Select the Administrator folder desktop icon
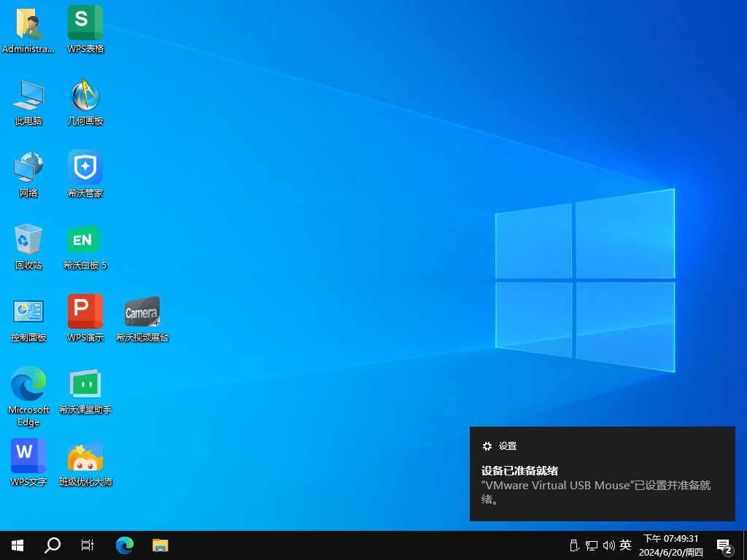The height and width of the screenshot is (560, 747). 28,29
